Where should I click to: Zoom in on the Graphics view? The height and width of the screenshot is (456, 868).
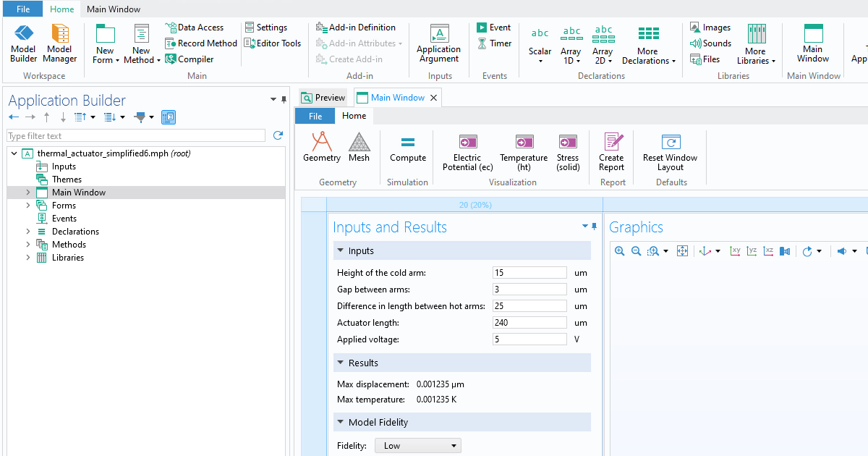619,251
